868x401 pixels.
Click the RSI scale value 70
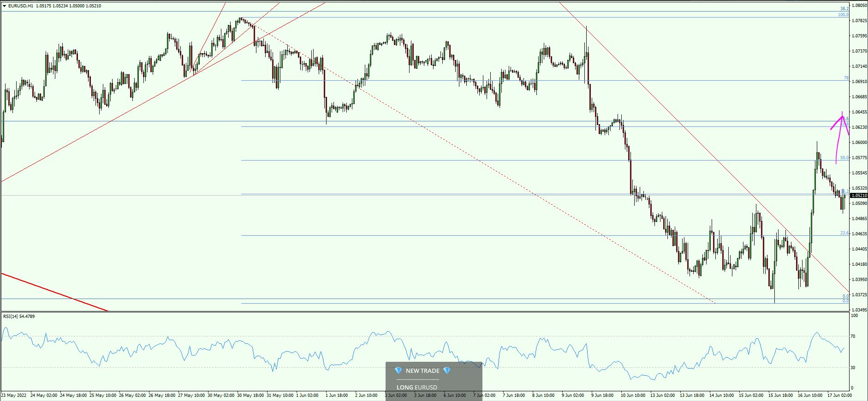pos(853,336)
